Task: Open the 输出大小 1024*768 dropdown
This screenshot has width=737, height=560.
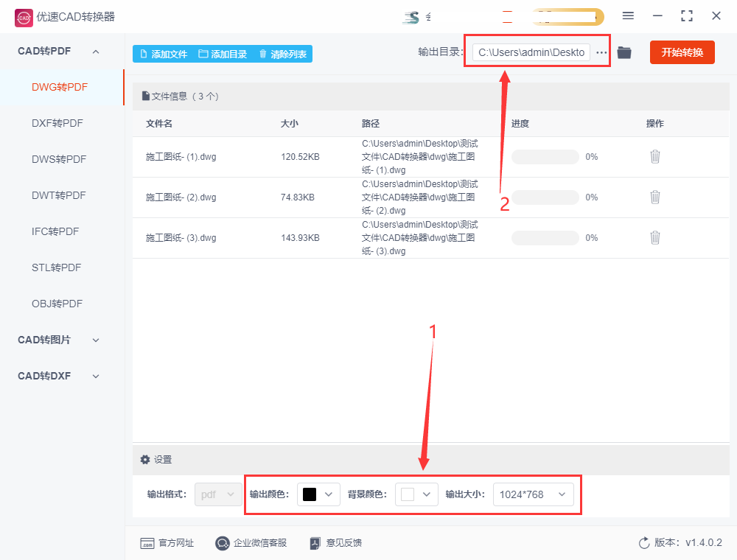Action: coord(533,494)
